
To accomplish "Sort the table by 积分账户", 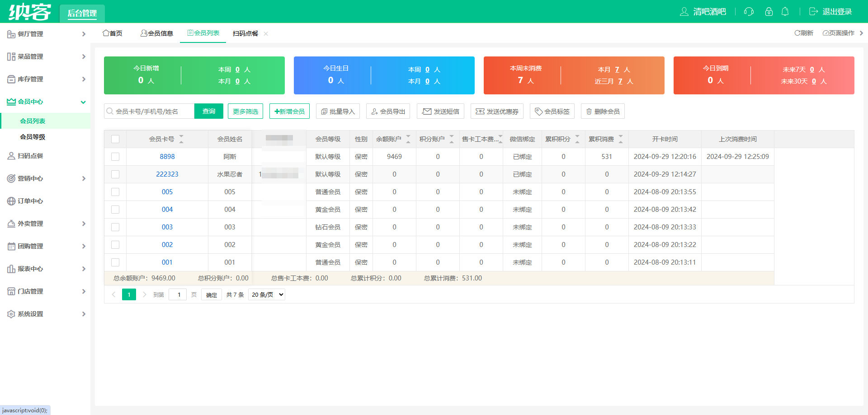I will click(x=452, y=139).
